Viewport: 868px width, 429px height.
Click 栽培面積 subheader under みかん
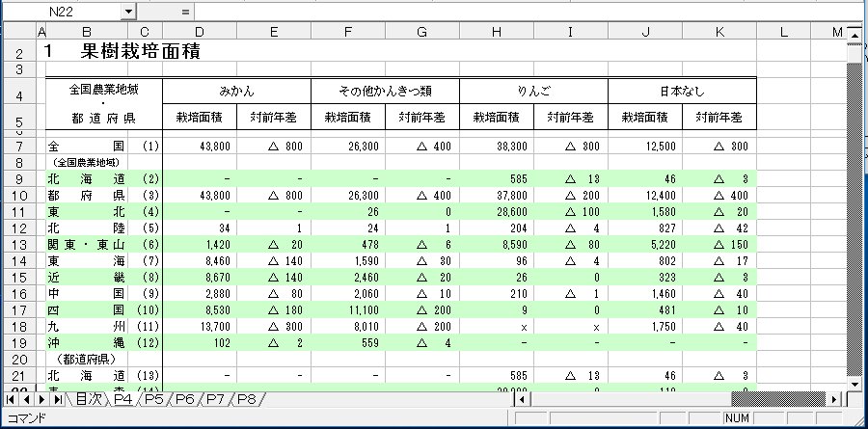pyautogui.click(x=200, y=117)
